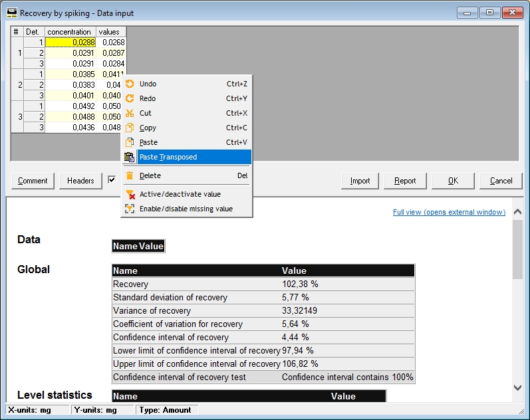Viewport: 530px width, 420px height.
Task: Click the results scrollbar down arrow
Action: pyautogui.click(x=517, y=387)
